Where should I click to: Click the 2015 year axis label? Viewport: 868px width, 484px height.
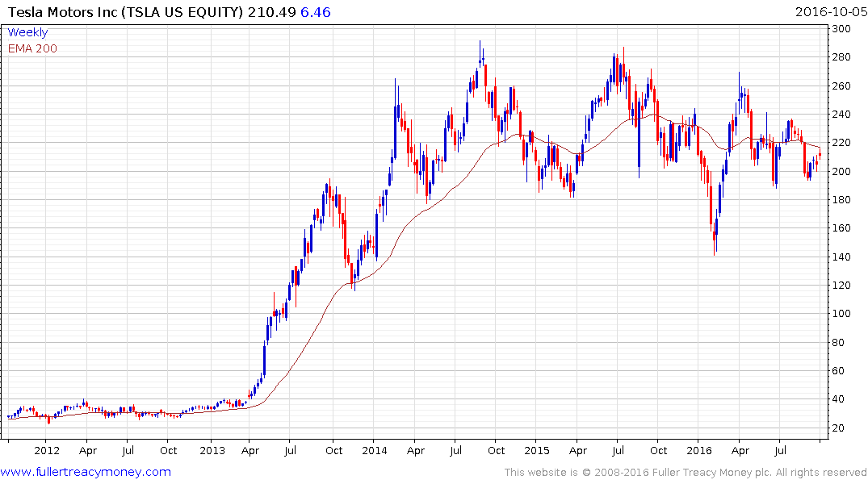coord(536,450)
